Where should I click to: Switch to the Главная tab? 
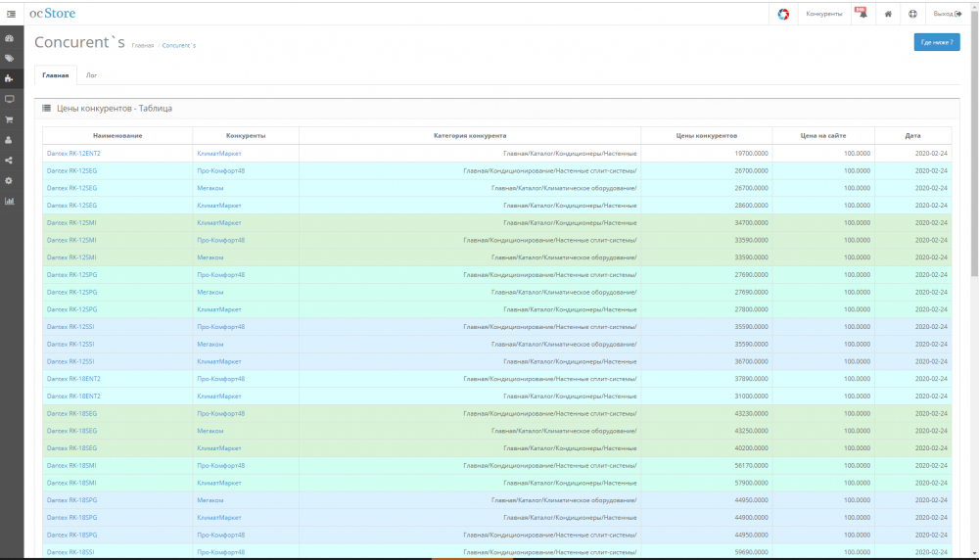tap(56, 75)
